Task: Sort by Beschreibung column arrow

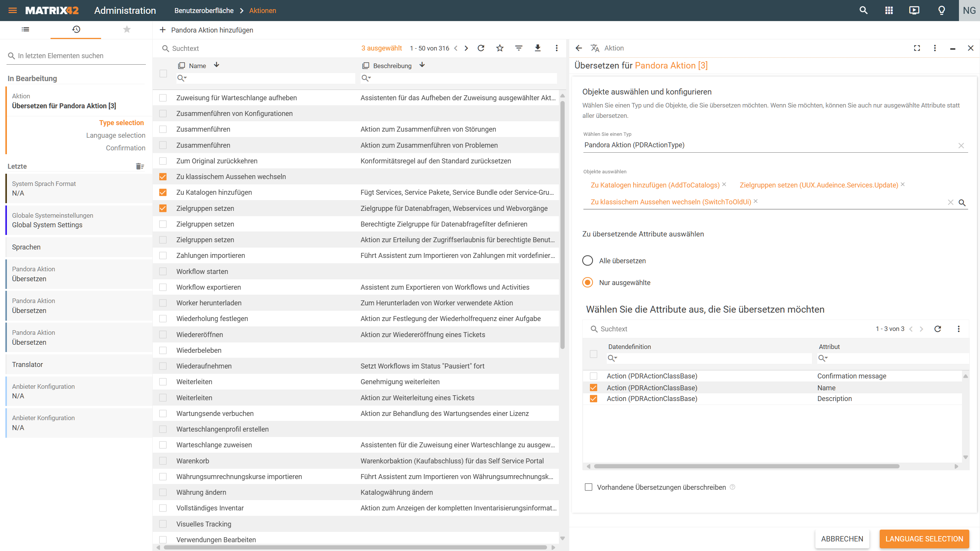Action: (422, 65)
